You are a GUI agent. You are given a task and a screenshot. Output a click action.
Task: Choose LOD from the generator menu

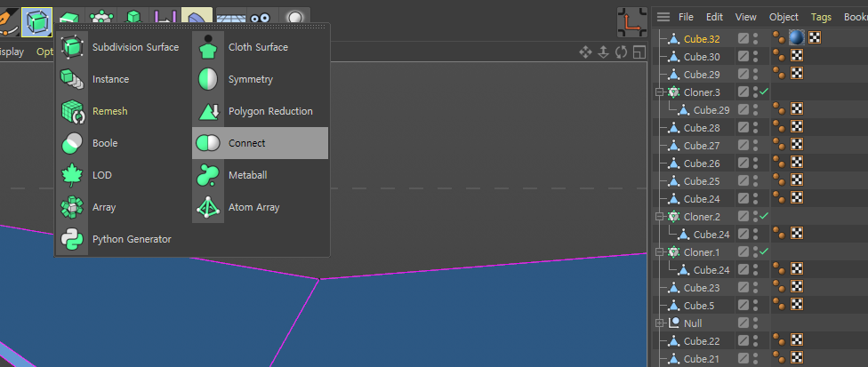[123, 175]
